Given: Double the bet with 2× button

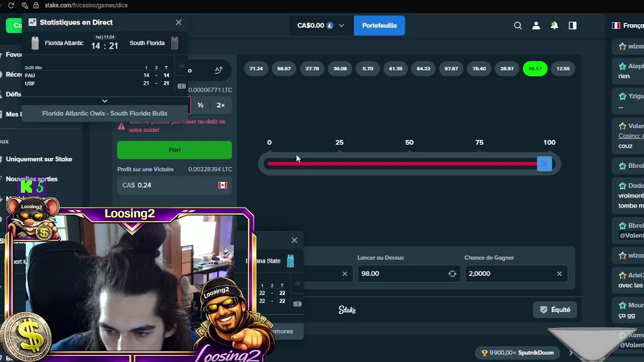Looking at the screenshot, I should click(220, 105).
